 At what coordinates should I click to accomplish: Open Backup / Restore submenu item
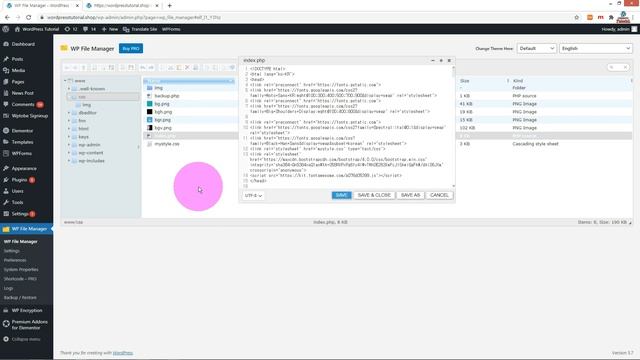[x=20, y=298]
